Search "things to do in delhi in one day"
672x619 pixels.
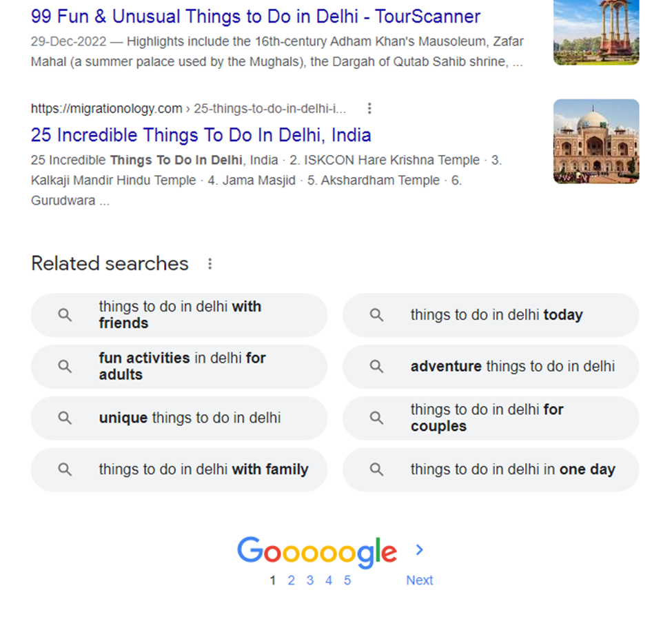point(513,469)
